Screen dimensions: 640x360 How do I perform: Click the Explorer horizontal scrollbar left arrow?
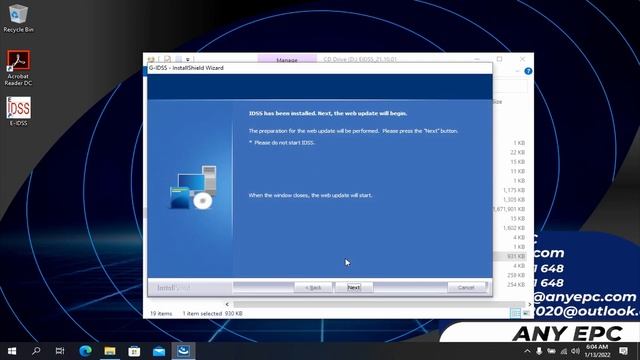click(227, 304)
